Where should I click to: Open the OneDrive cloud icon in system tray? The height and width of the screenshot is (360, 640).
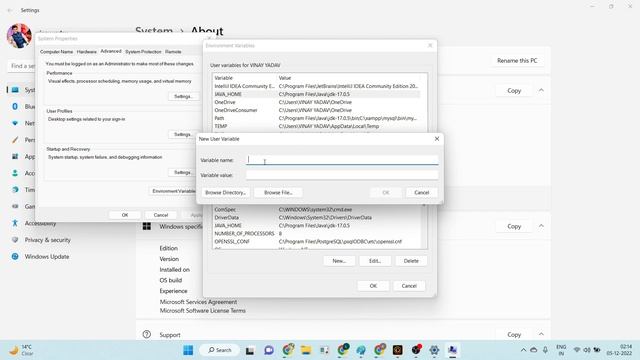pyautogui.click(x=533, y=350)
